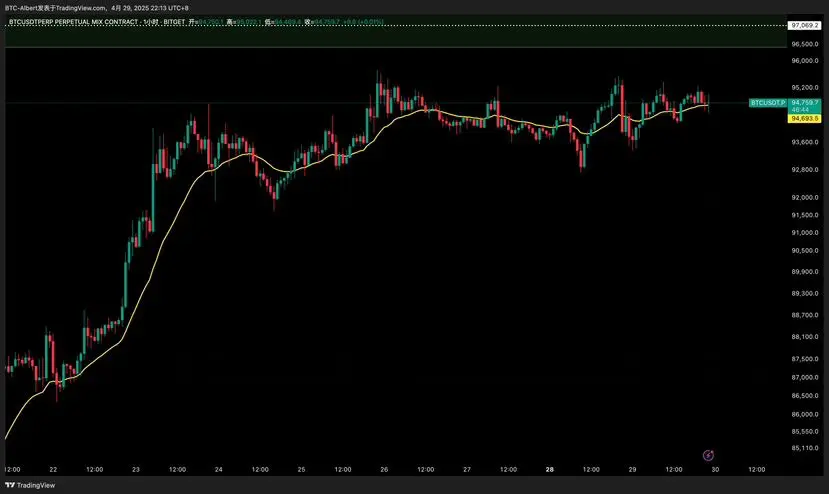Click the bold 28 date on time axis
Viewport: 829px width, 494px height.
pos(549,468)
